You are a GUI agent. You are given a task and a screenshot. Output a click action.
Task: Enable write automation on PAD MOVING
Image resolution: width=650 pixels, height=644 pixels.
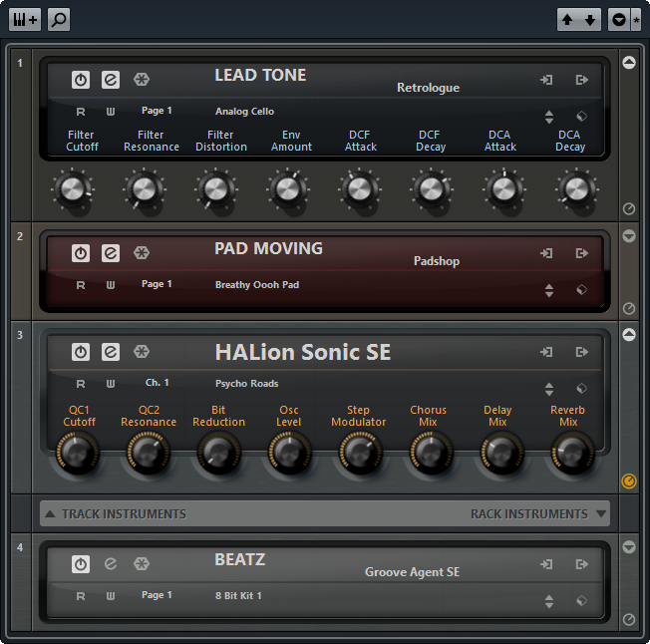(111, 285)
